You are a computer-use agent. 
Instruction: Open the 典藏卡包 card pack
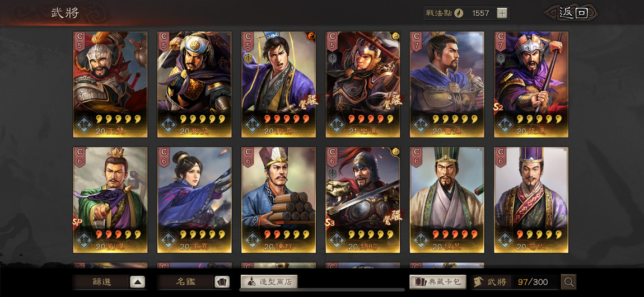(438, 282)
